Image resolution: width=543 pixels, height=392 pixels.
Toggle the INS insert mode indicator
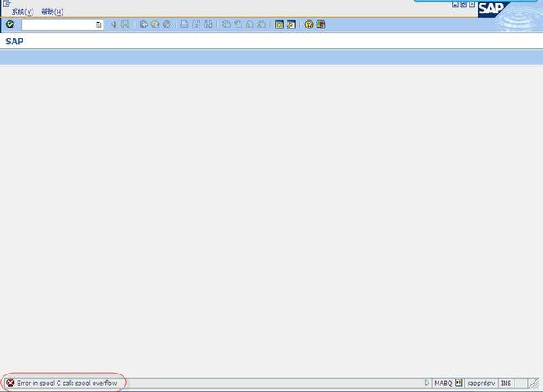coord(506,384)
